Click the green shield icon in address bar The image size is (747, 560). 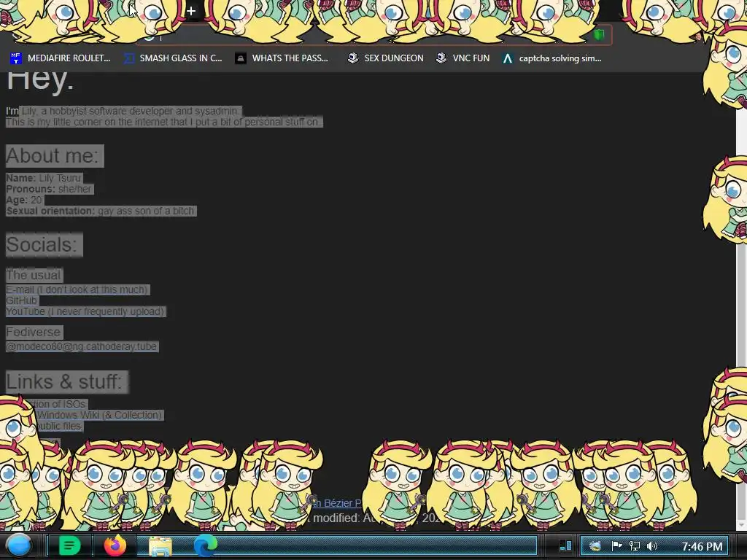click(x=598, y=35)
